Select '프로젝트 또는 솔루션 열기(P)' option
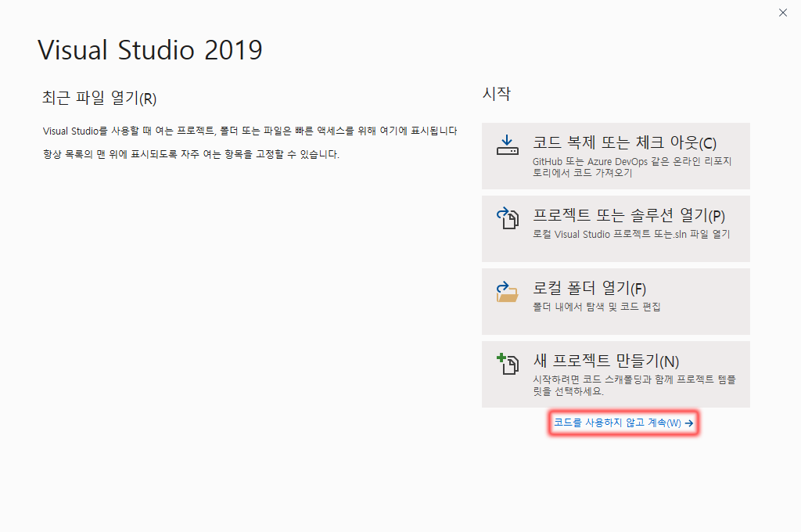This screenshot has height=532, width=801. [616, 228]
